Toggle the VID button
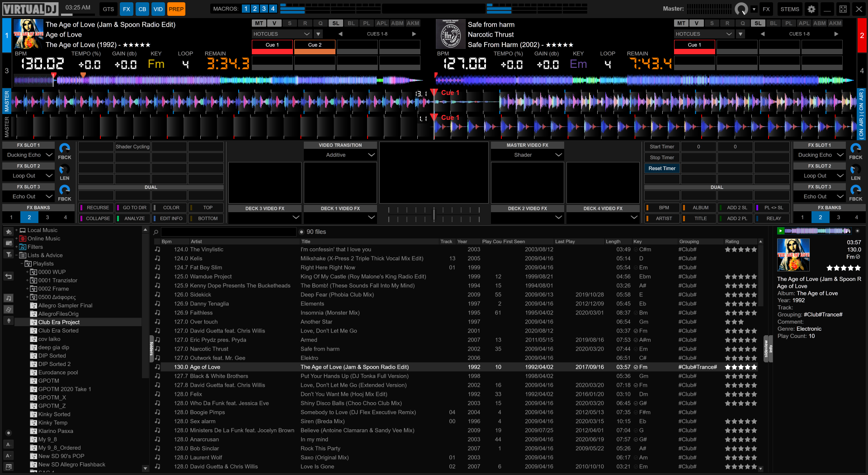868x475 pixels. click(x=158, y=9)
